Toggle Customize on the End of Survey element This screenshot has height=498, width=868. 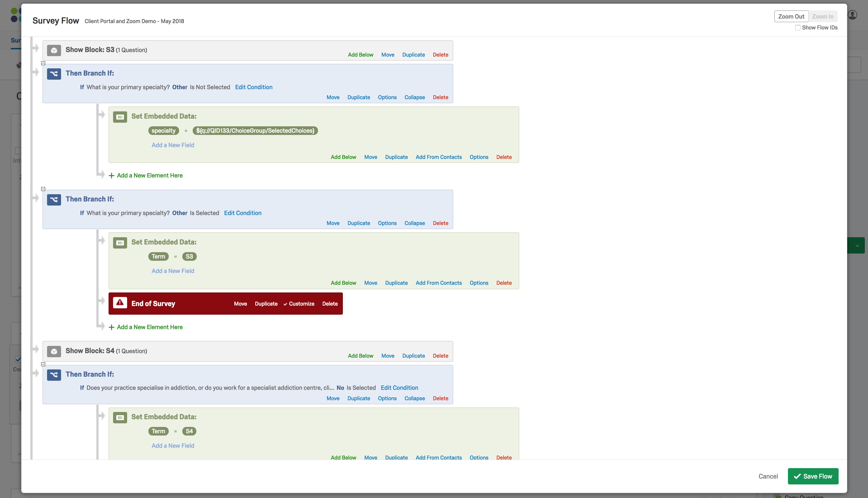tap(299, 304)
